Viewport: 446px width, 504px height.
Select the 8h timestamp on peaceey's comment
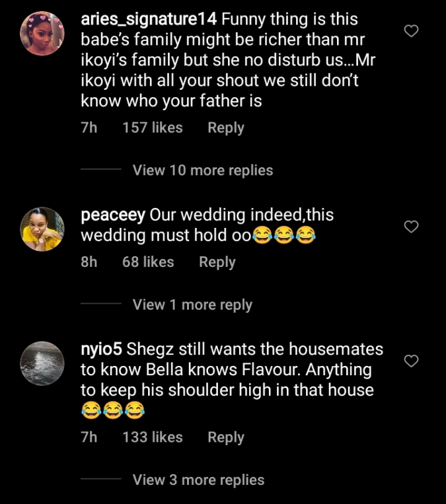click(89, 262)
